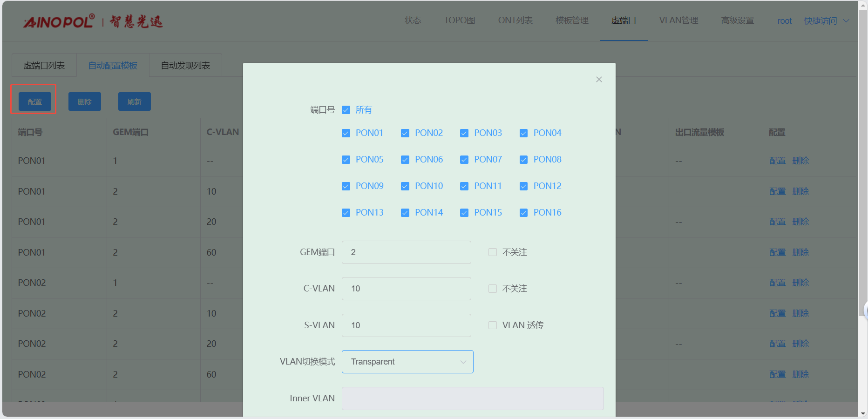Screen dimensions: 868x419
Task: Go to VLAN管理 in top navigation
Action: tap(678, 20)
